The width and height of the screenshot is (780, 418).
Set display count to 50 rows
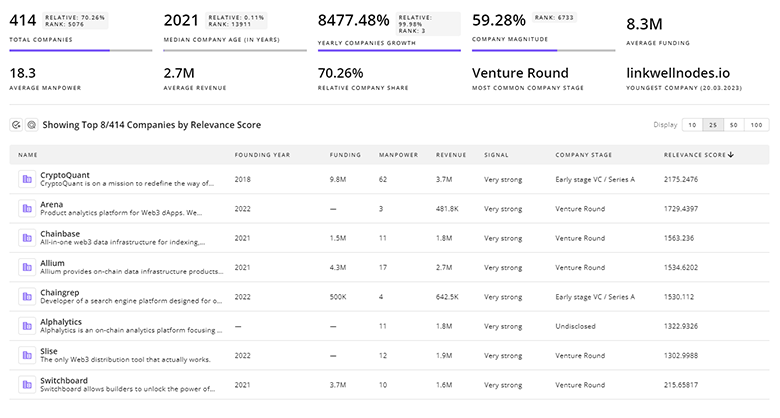tap(734, 125)
